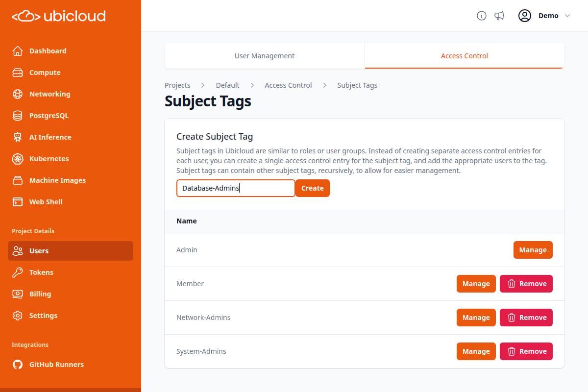The image size is (588, 392).
Task: Manage the Admin subject tag
Action: coord(533,250)
